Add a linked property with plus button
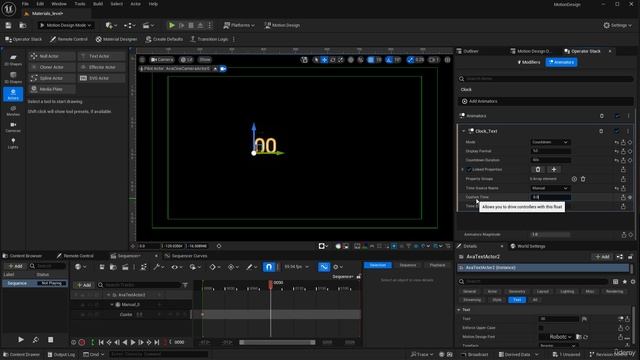Screen dimensions: 640x360 pos(554,169)
